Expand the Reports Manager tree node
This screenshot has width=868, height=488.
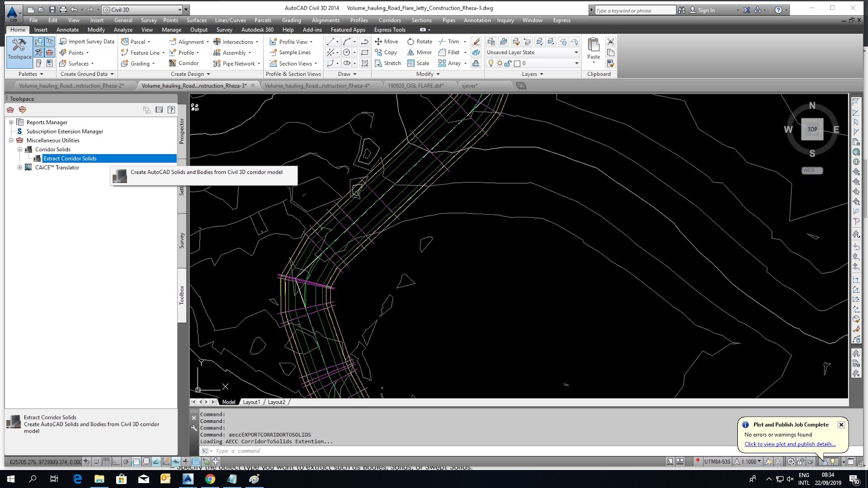coord(11,123)
